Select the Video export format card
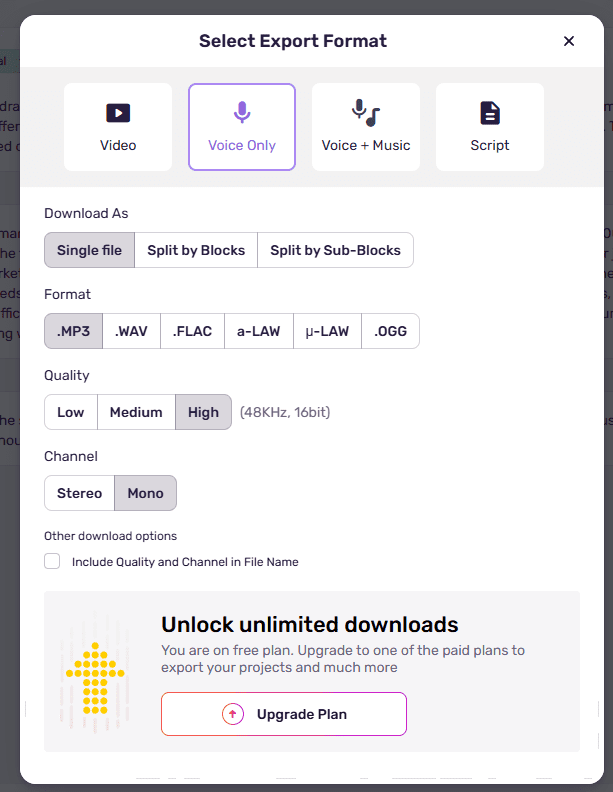This screenshot has height=792, width=613. [x=118, y=127]
